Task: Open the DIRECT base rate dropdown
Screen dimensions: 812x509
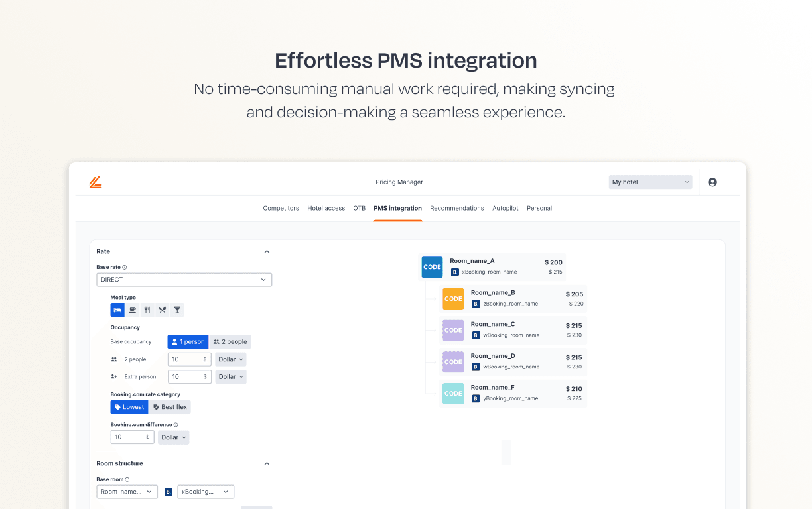Action: tap(184, 279)
